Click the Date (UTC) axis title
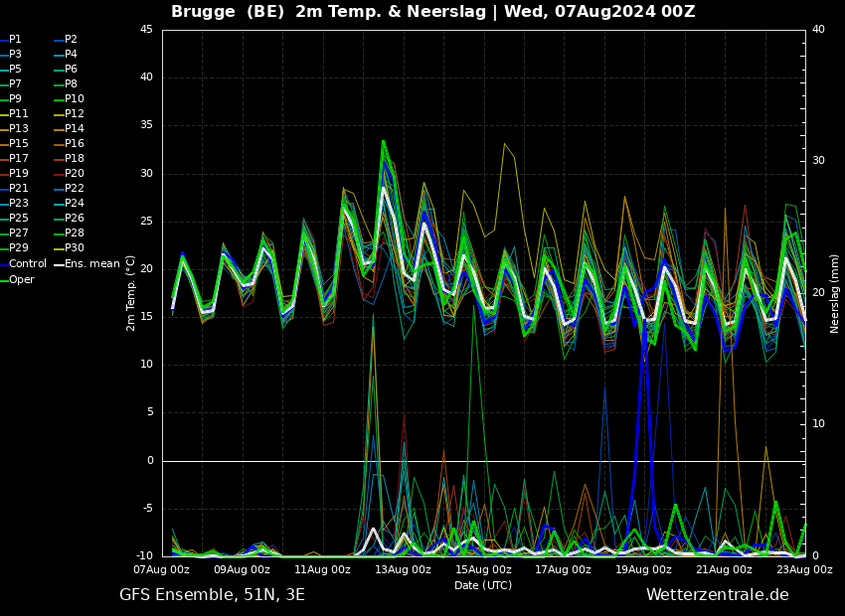The width and height of the screenshot is (845, 616). 483,585
